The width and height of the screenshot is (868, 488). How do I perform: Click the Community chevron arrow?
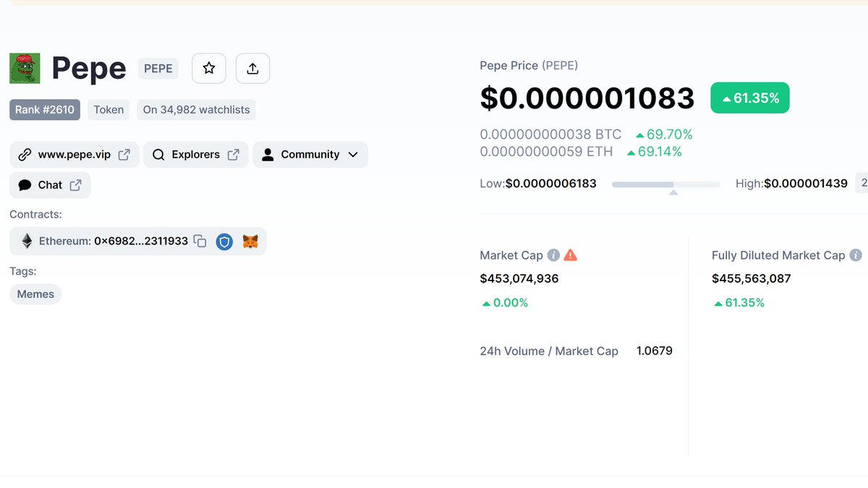[x=353, y=155]
